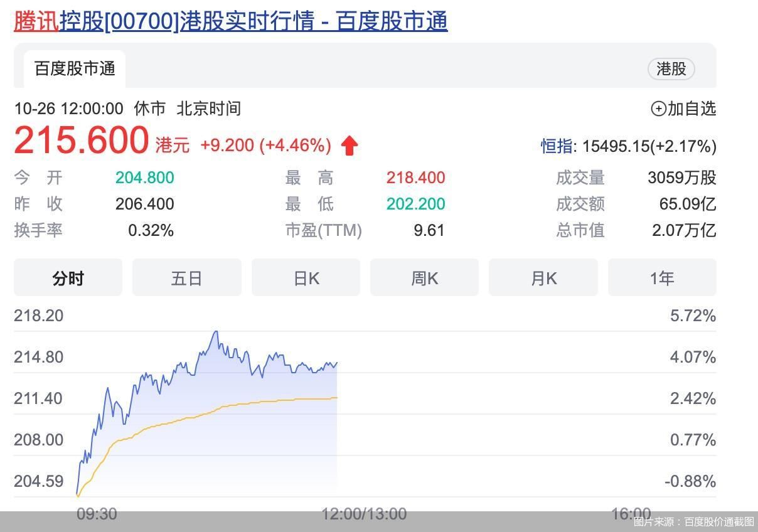The image size is (758, 532).
Task: Select the 百度股市通 tab
Action: [75, 69]
